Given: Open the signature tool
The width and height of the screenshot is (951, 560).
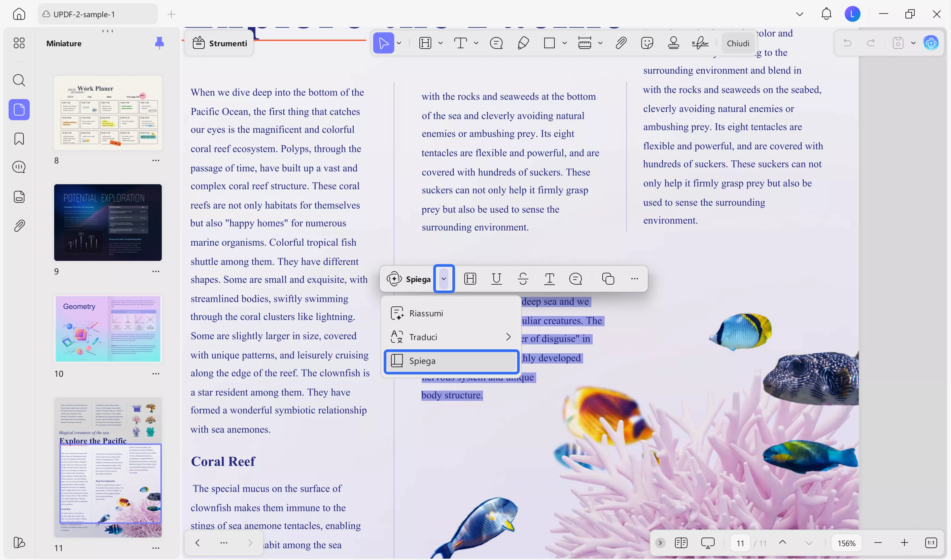Looking at the screenshot, I should pyautogui.click(x=700, y=43).
